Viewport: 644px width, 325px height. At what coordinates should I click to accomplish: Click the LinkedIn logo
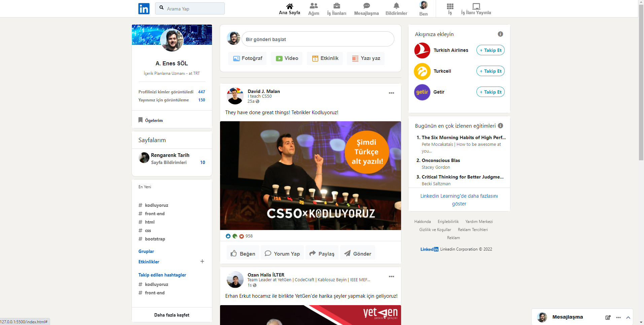[x=144, y=8]
